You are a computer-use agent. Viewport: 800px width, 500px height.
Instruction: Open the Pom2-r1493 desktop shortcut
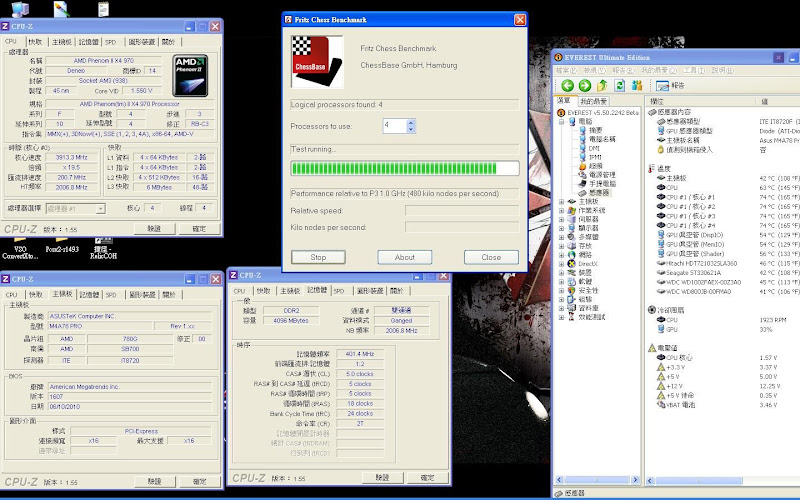pyautogui.click(x=62, y=245)
